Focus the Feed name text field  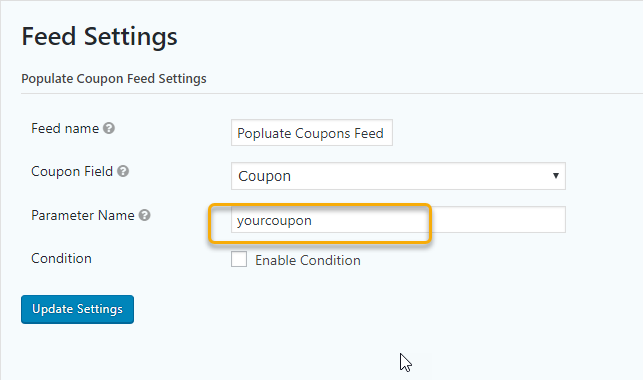tap(312, 132)
